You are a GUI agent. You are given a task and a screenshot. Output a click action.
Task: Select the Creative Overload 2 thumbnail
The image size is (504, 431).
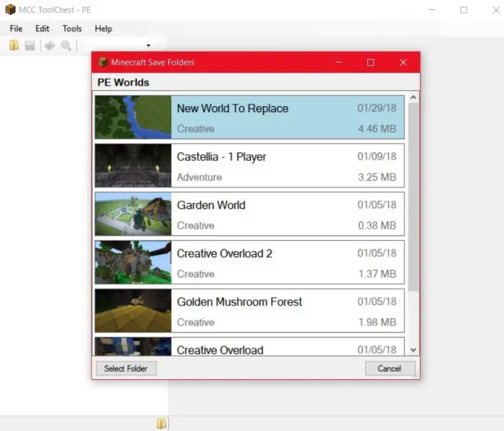pos(133,262)
